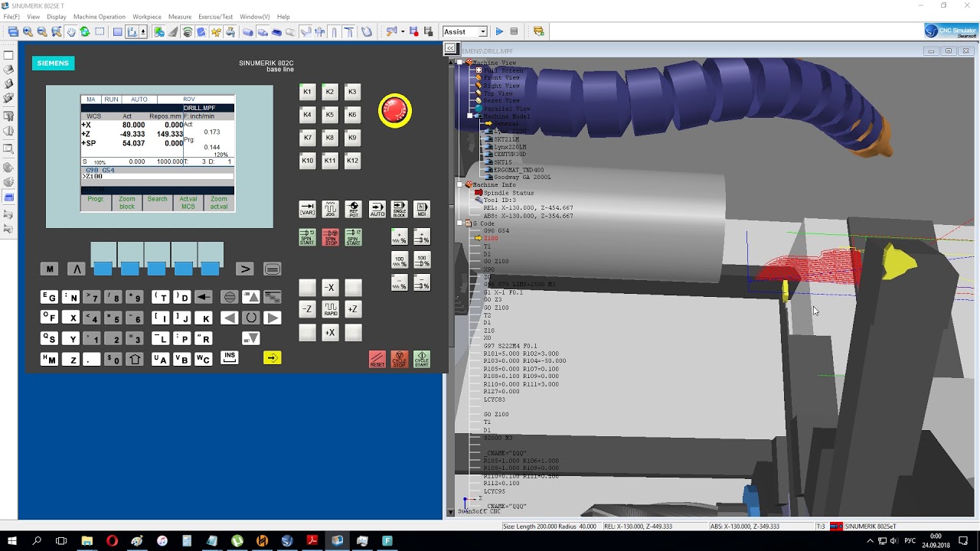980x551 pixels.
Task: Open the Exercise/Test menu
Action: pos(216,17)
